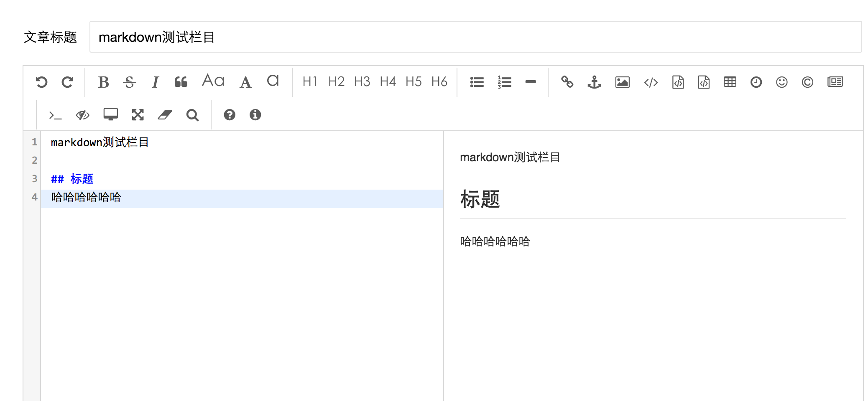Open the about info dialog
Screen dimensions: 868x401
point(255,114)
